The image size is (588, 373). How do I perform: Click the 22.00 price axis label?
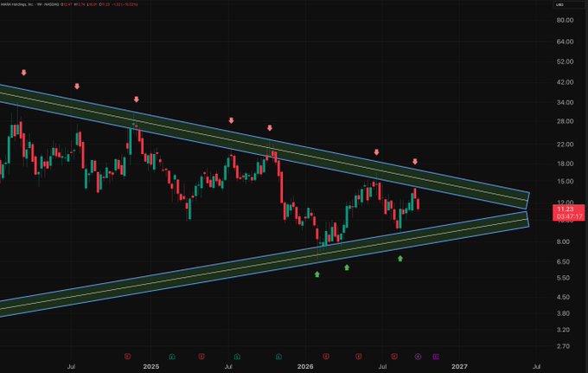click(x=566, y=145)
